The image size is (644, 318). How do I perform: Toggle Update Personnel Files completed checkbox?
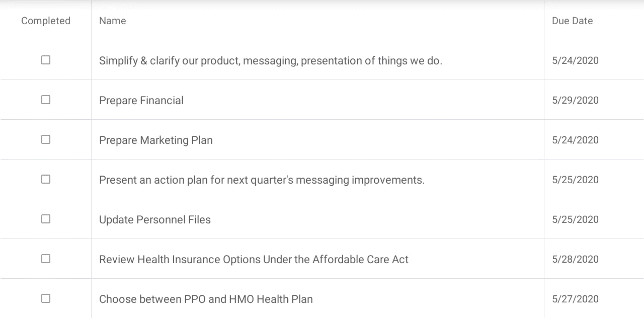(46, 219)
